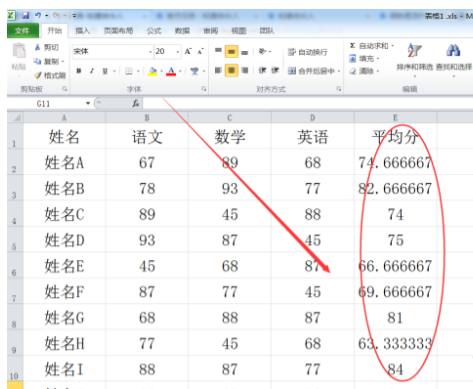Toggle the highlighted center horizontal alignment

[231, 70]
